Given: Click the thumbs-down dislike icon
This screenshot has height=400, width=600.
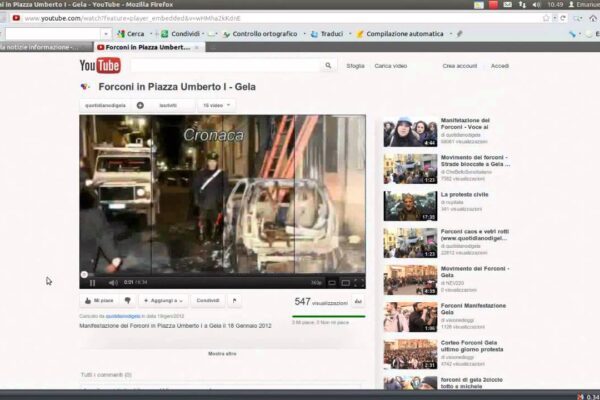Looking at the screenshot, I should 127,300.
